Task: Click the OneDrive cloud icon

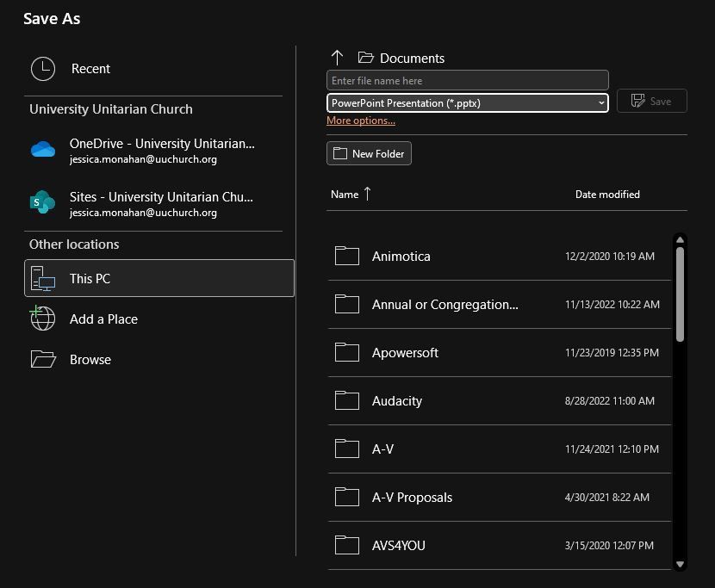Action: pos(43,150)
